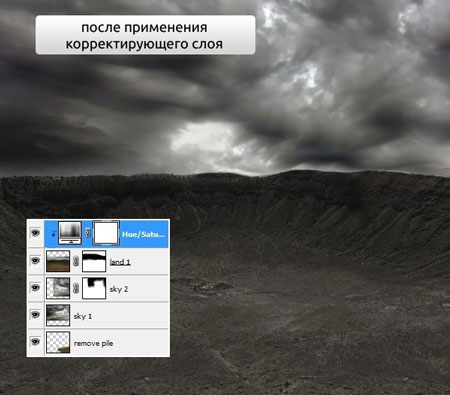450x395 pixels.
Task: Click the clipping mask arrow on Hue/Saturation
Action: (x=54, y=234)
